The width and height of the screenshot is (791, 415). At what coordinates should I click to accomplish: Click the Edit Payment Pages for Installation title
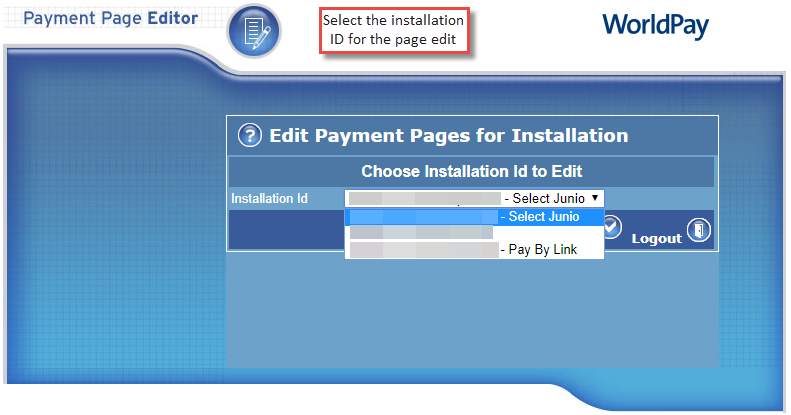click(449, 136)
